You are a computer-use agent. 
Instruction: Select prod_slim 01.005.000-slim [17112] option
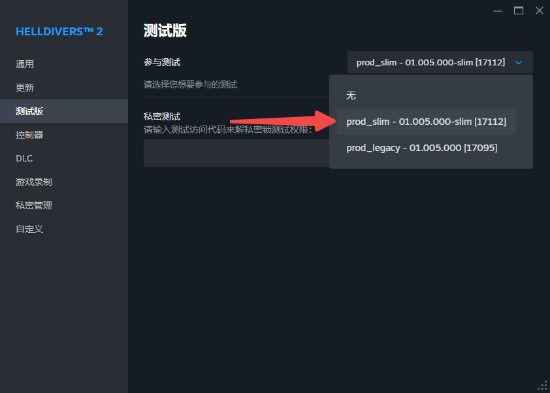pos(426,122)
